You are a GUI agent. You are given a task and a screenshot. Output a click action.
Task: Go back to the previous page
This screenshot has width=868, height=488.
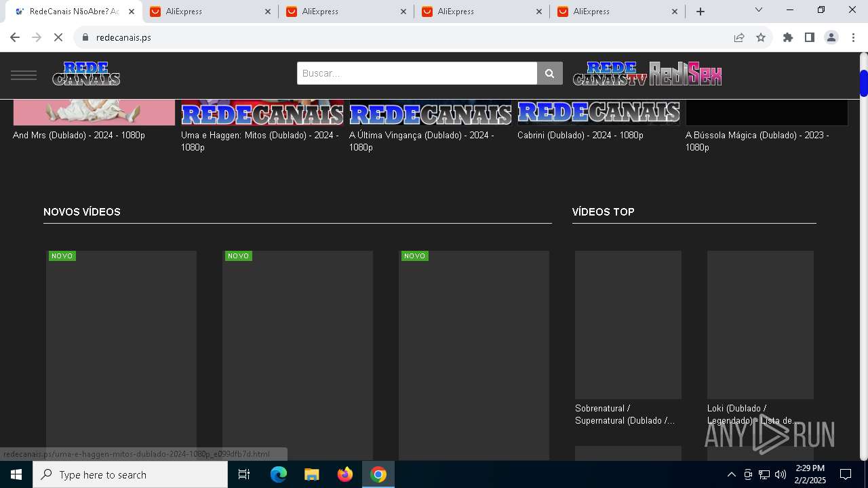tap(15, 37)
